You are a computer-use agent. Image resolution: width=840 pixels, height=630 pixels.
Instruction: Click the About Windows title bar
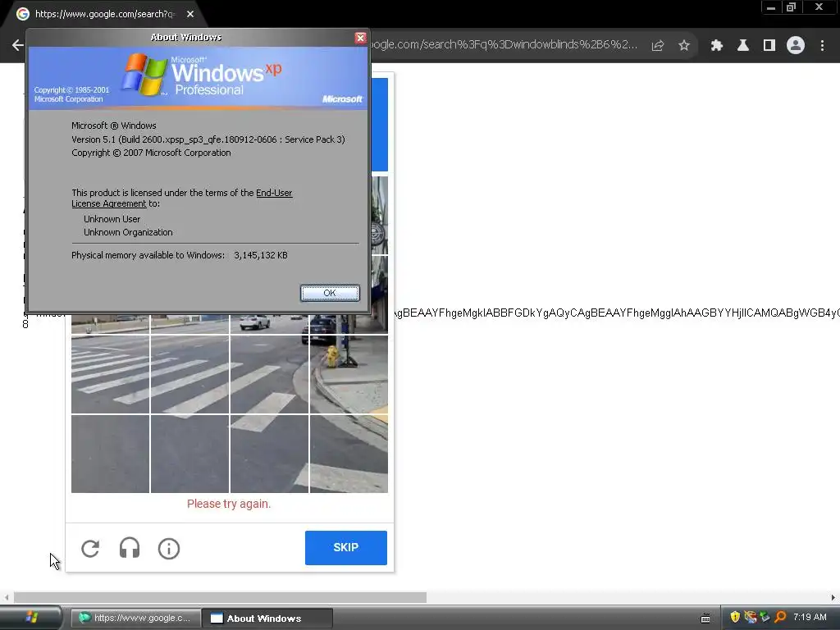tap(186, 37)
